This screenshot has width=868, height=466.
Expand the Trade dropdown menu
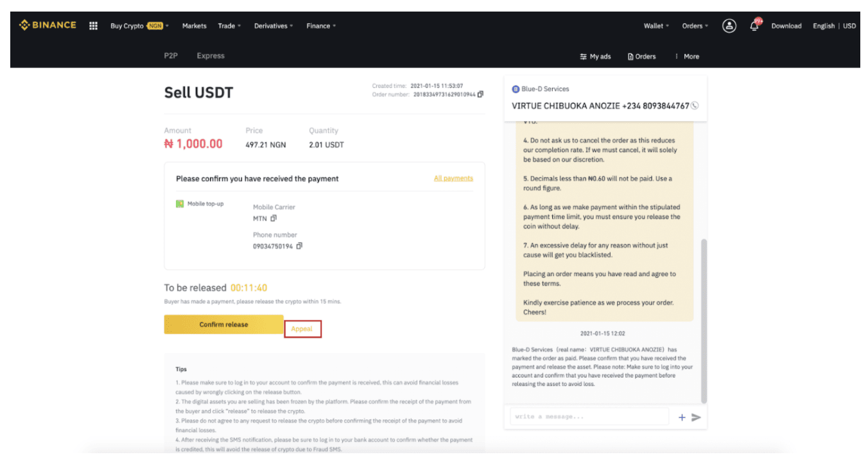pyautogui.click(x=229, y=26)
